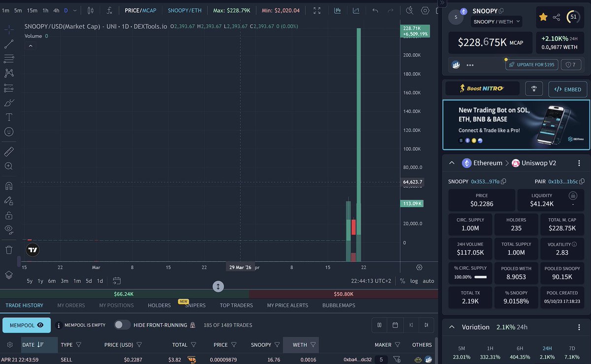The height and width of the screenshot is (364, 591).
Task: Open TYPE column filter
Action: click(x=79, y=345)
